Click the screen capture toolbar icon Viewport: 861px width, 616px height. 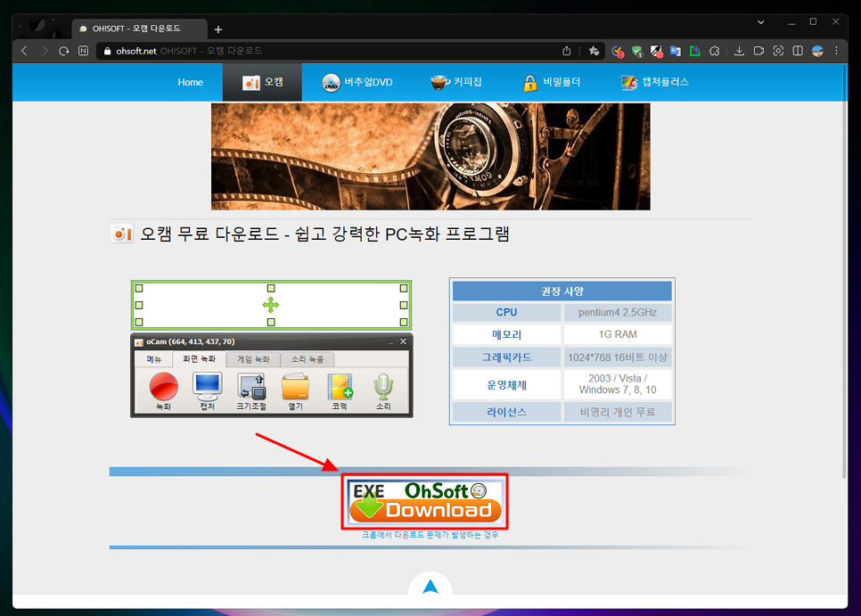(778, 51)
